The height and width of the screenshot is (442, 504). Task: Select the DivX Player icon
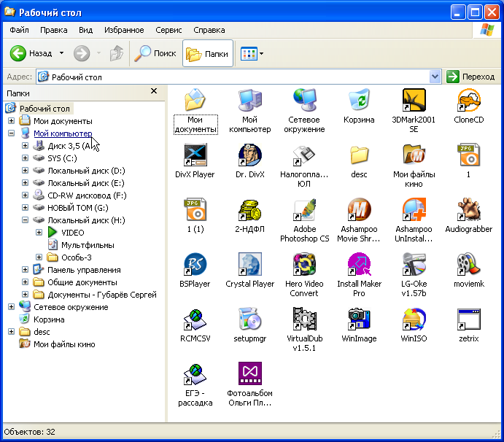point(195,155)
